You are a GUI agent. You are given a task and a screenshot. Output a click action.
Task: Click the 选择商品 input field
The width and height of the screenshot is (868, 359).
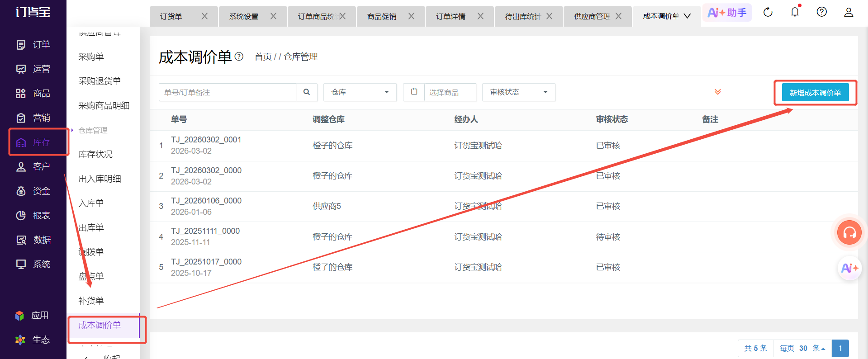pos(450,92)
